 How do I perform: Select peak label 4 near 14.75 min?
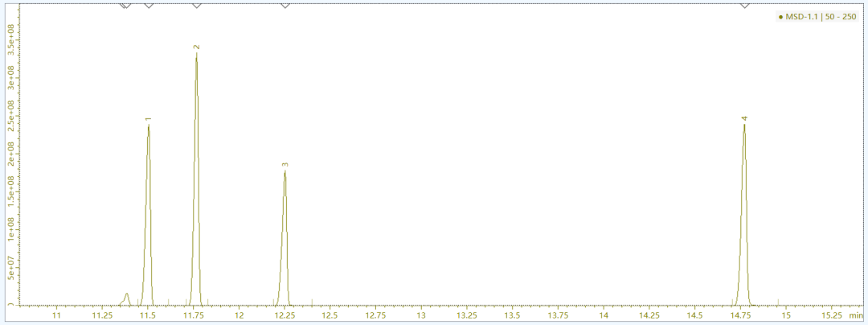[744, 118]
